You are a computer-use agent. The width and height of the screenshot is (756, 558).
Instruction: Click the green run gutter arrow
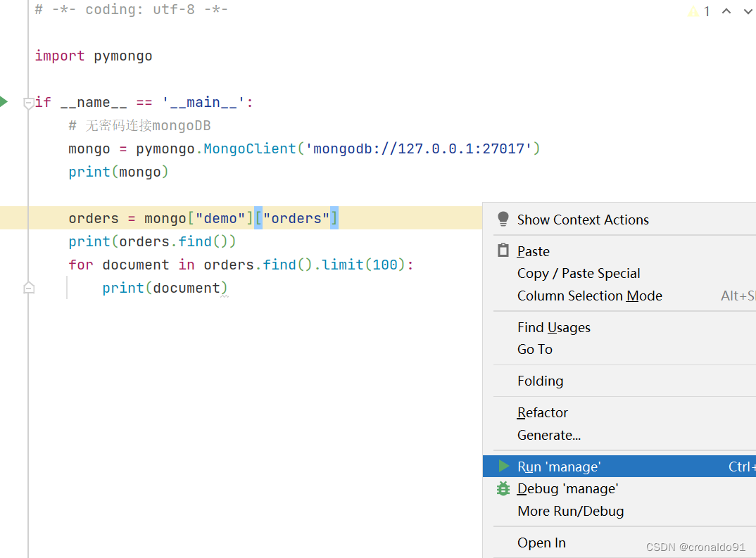[4, 101]
